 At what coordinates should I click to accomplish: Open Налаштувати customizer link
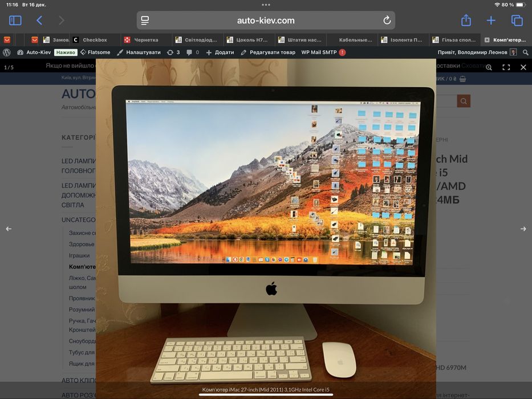pos(139,52)
